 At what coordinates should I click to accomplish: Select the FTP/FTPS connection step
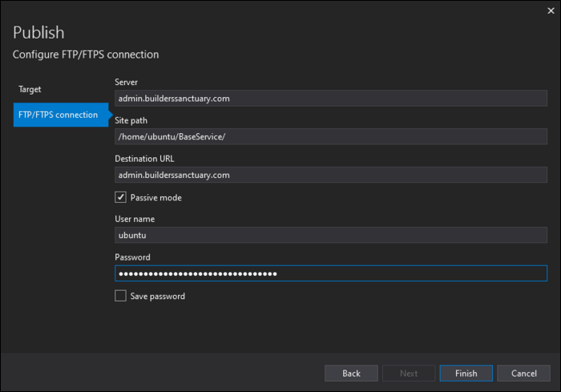tap(58, 115)
